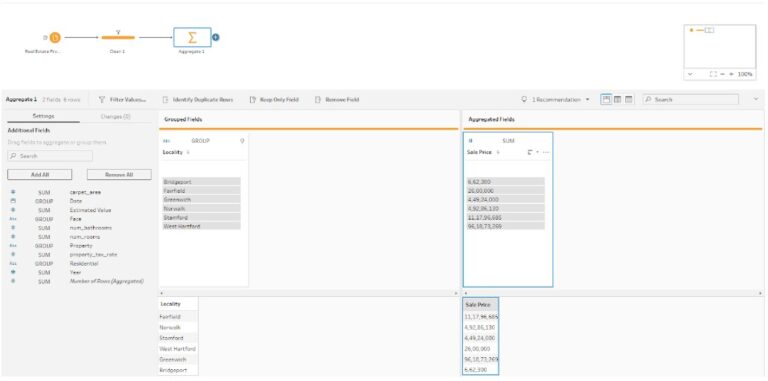Change SUM aggregation for Estimated Value
The image size is (768, 381).
(x=44, y=210)
